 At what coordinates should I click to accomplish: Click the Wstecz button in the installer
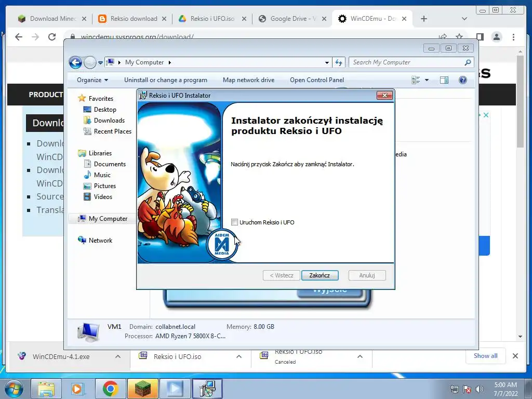281,275
